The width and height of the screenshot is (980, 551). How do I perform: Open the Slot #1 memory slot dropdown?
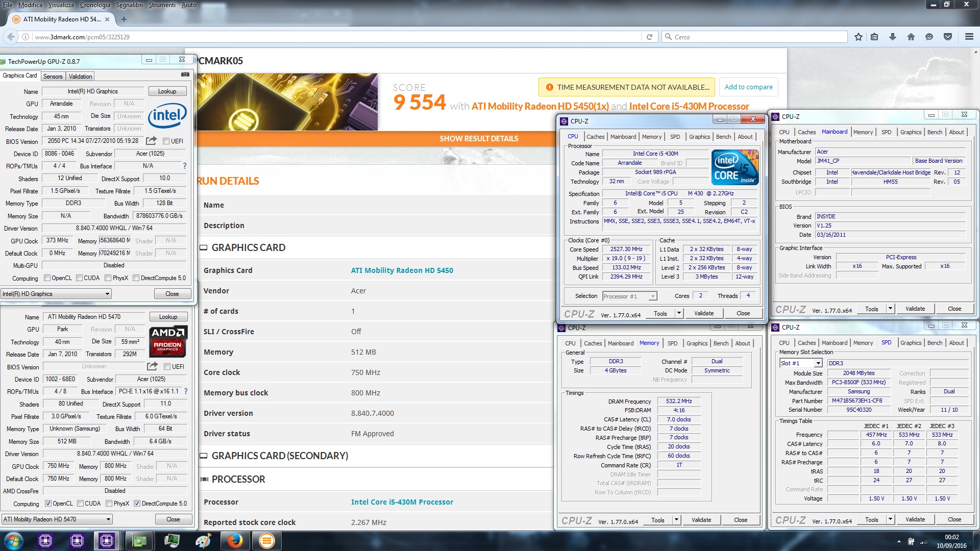[801, 363]
